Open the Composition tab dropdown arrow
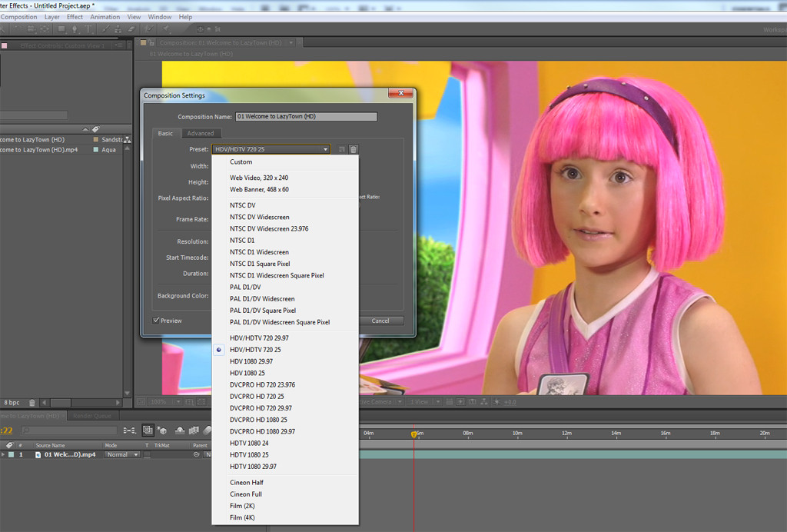The height and width of the screenshot is (532, 787). pos(291,42)
